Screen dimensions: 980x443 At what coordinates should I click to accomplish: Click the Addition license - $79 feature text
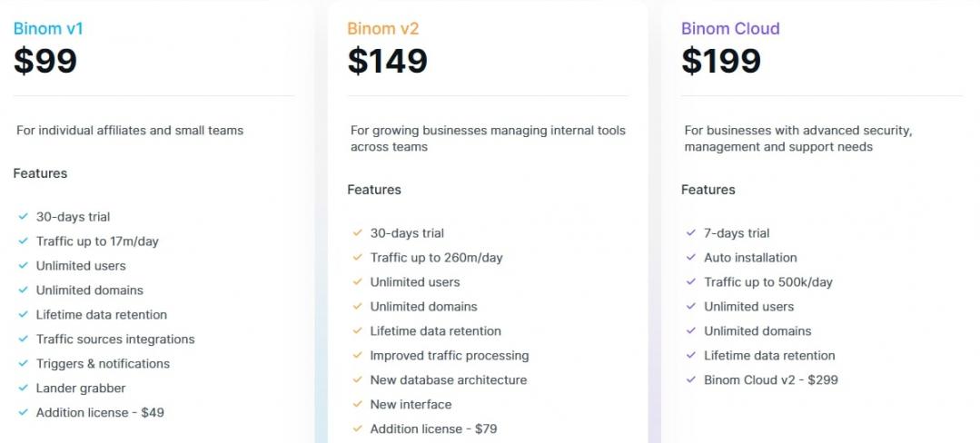[433, 429]
